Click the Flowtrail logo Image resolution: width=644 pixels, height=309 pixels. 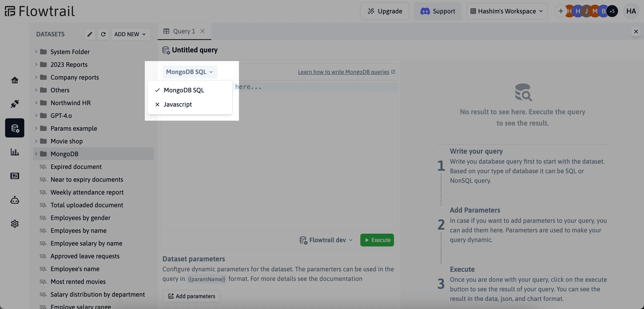(40, 11)
